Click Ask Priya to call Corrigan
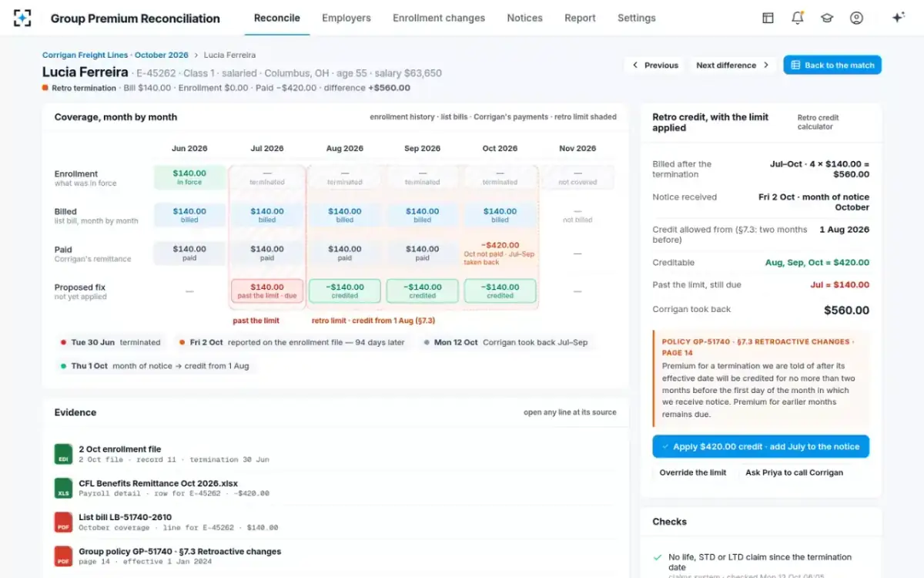 click(x=794, y=472)
